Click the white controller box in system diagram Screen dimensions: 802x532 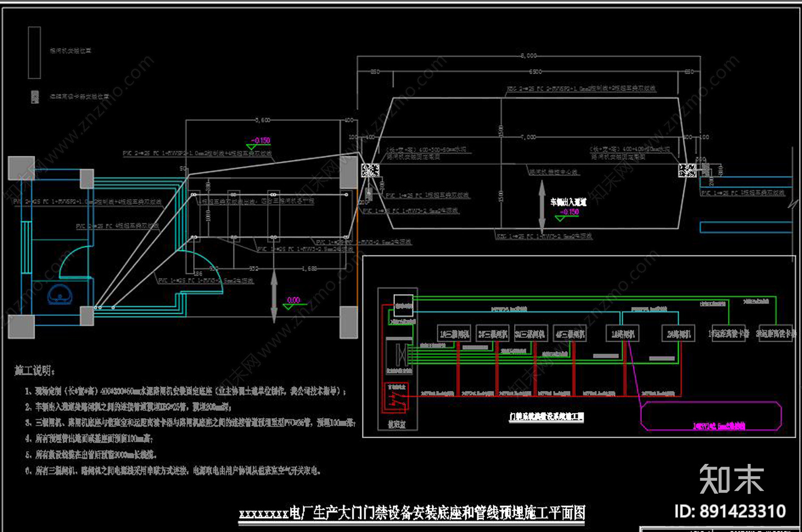tap(403, 305)
